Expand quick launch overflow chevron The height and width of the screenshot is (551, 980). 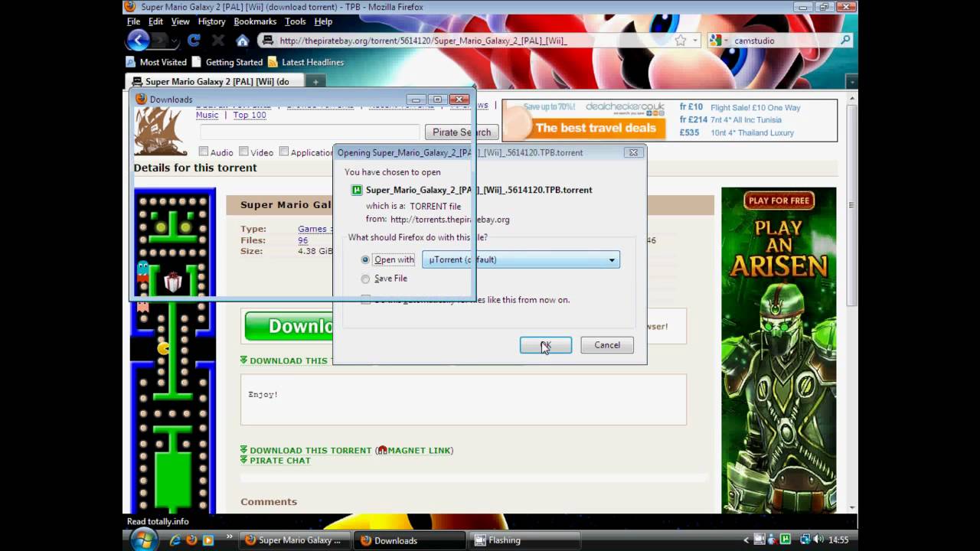229,538
